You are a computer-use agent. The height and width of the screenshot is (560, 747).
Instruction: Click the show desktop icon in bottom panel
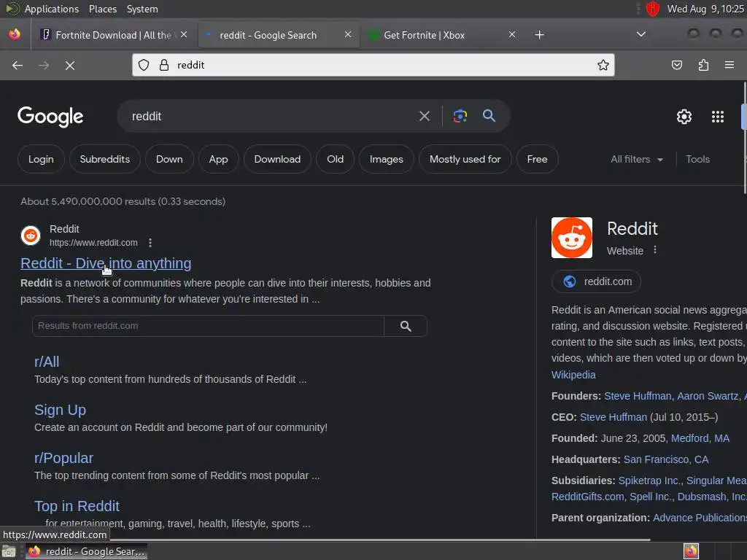(x=9, y=551)
